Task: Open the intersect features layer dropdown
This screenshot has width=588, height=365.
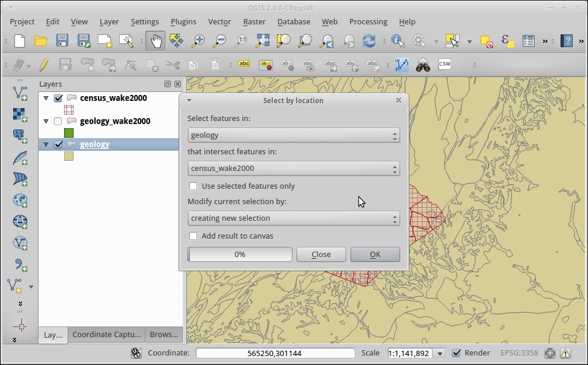Action: [x=293, y=169]
